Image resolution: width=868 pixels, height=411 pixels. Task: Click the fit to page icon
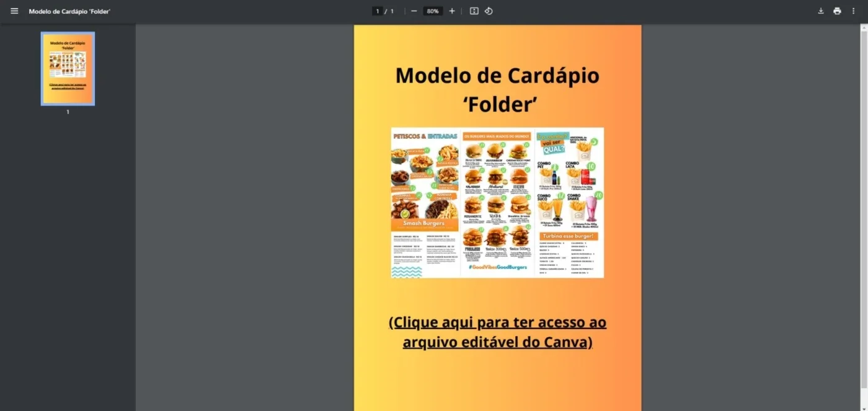click(x=474, y=11)
